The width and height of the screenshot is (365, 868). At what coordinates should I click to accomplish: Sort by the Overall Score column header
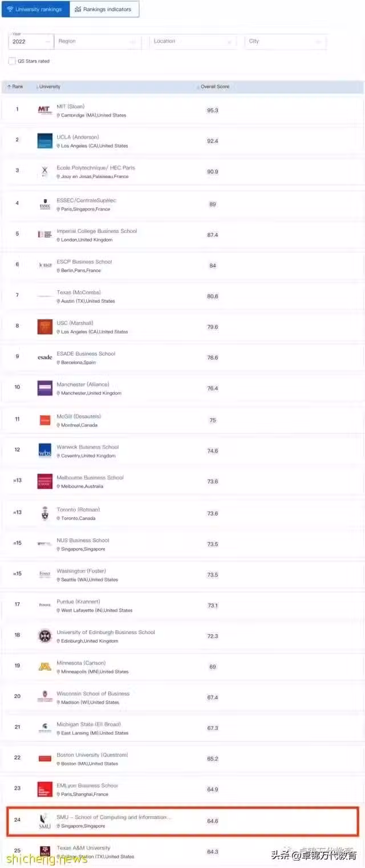tap(214, 87)
